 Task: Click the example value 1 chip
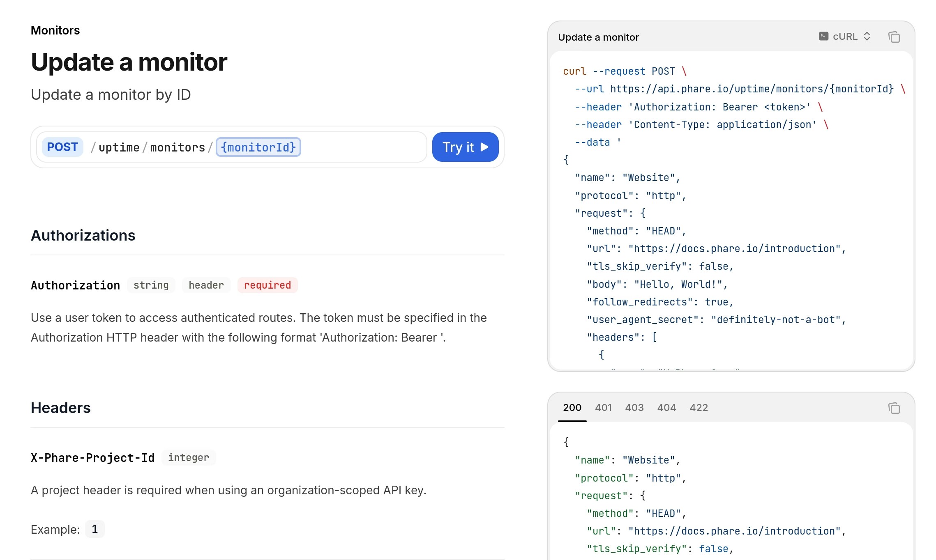(x=95, y=529)
